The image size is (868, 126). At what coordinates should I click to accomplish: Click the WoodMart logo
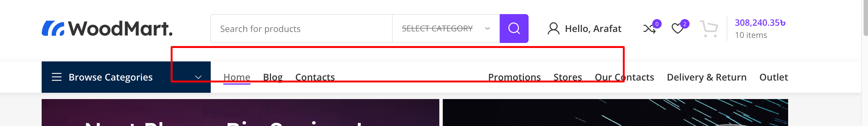107,29
